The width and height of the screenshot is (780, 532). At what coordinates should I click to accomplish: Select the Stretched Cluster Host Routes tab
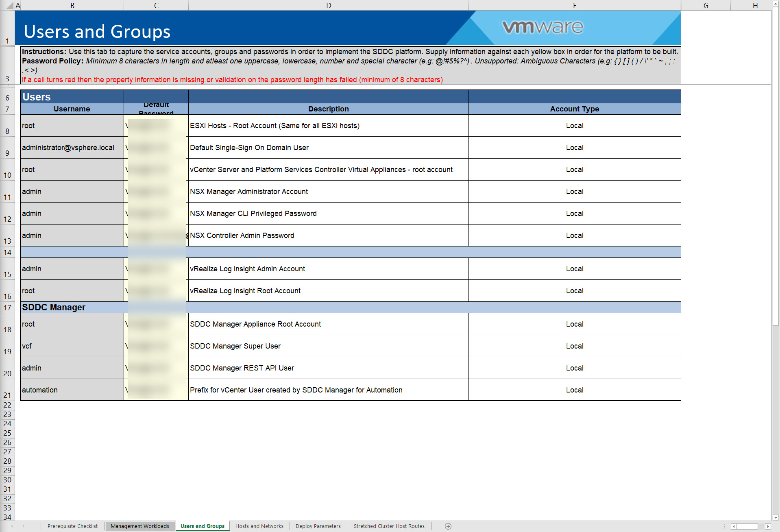[389, 526]
